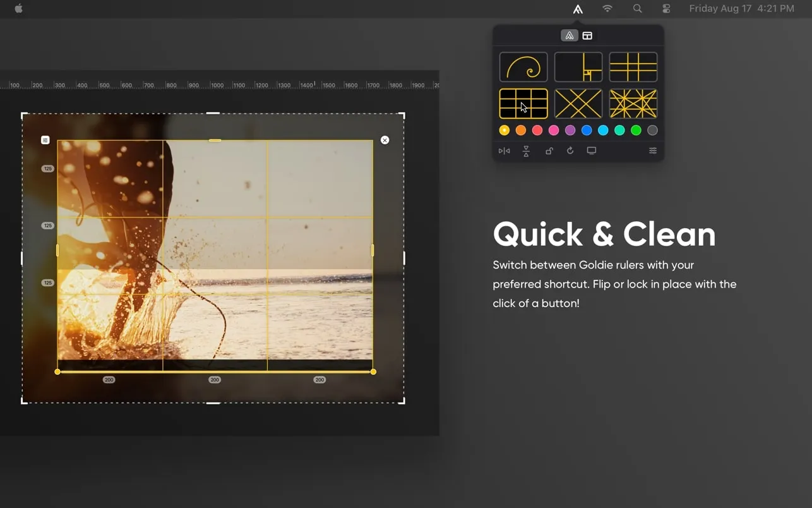Select the diagonal lines ruler
The width and height of the screenshot is (812, 508).
(578, 104)
